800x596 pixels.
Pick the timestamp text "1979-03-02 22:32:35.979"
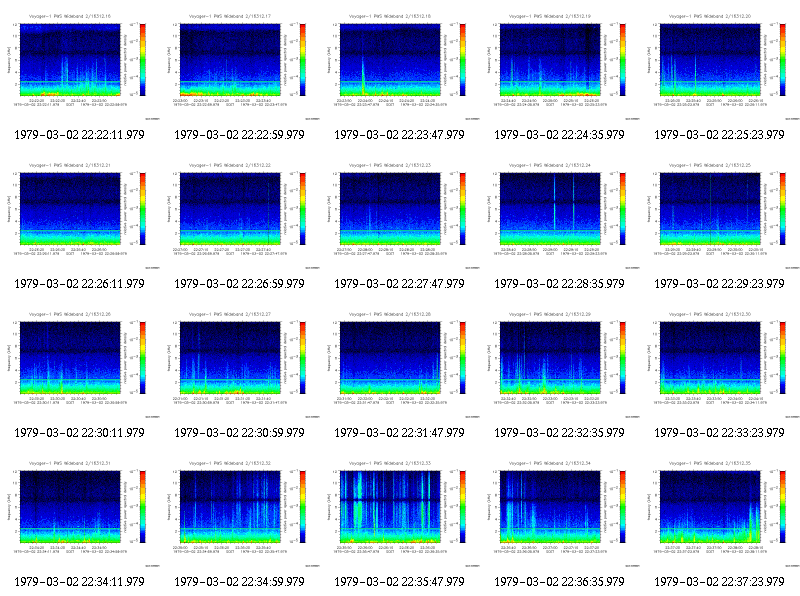tap(560, 433)
